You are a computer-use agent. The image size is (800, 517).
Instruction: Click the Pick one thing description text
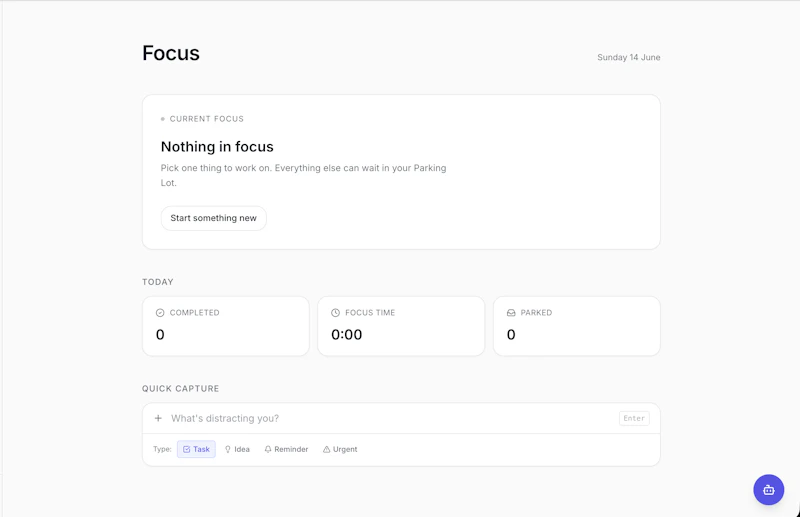point(304,175)
